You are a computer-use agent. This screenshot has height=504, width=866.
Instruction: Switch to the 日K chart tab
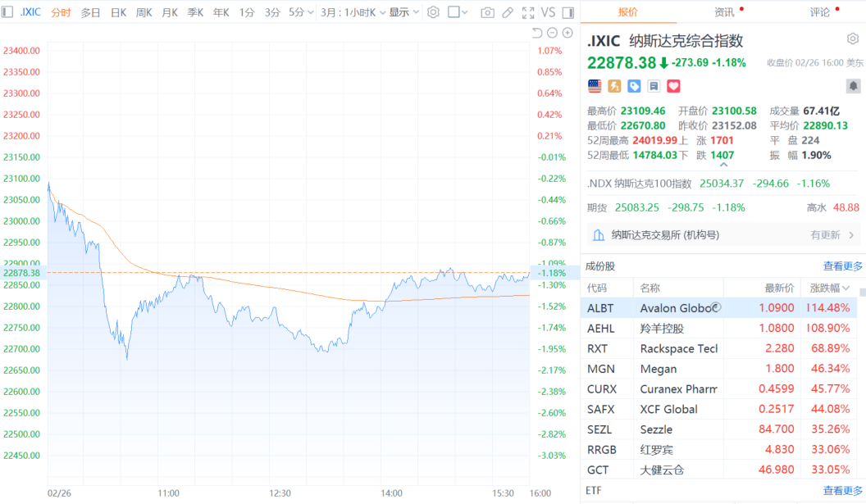point(118,12)
